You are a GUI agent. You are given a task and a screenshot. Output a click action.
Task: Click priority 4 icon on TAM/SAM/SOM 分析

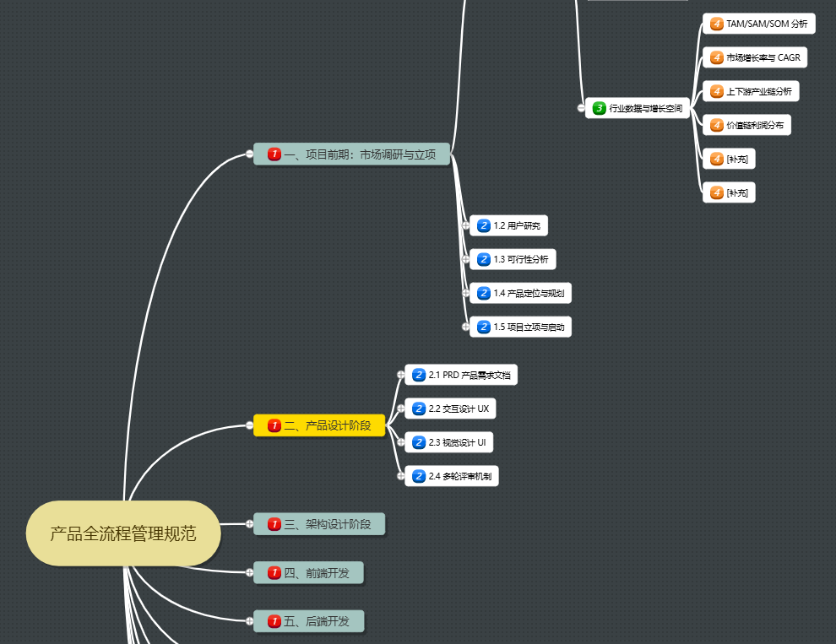click(717, 24)
